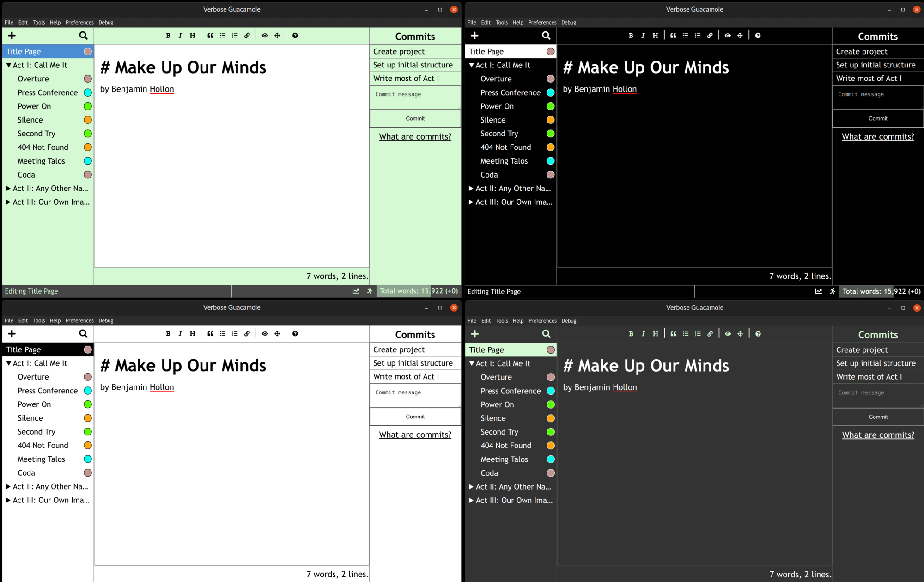Toggle the preview eye icon in dark gray window
The height and width of the screenshot is (582, 924).
pos(728,334)
